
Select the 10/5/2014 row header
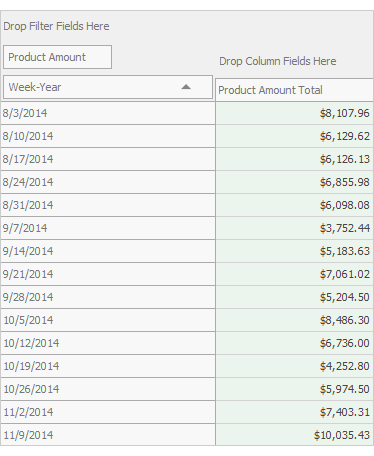tap(108, 320)
